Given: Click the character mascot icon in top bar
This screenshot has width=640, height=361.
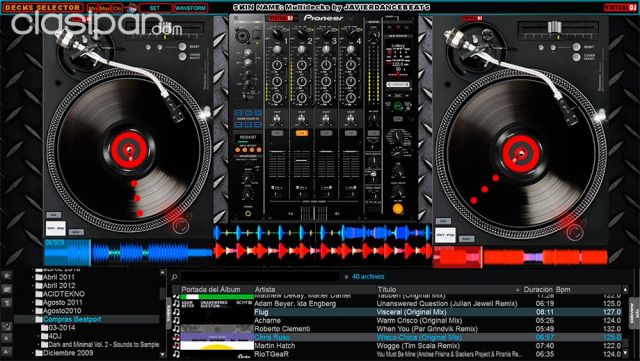Looking at the screenshot, I should 131,7.
